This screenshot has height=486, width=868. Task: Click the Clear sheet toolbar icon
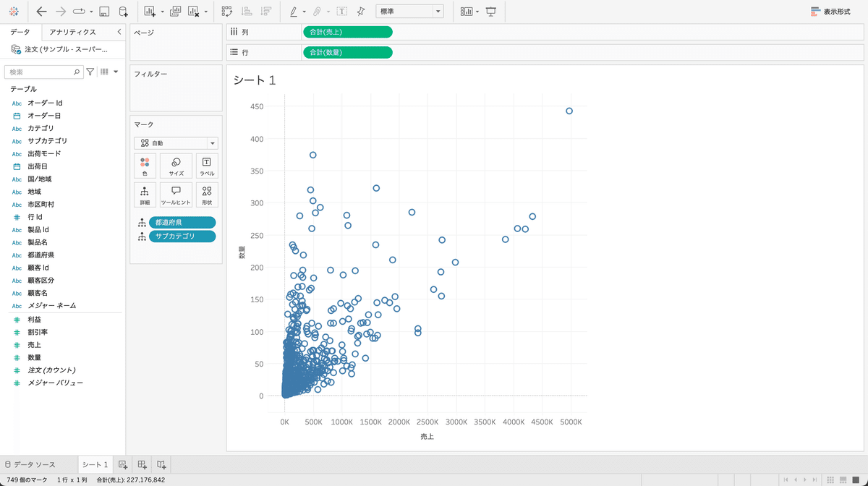pyautogui.click(x=194, y=12)
